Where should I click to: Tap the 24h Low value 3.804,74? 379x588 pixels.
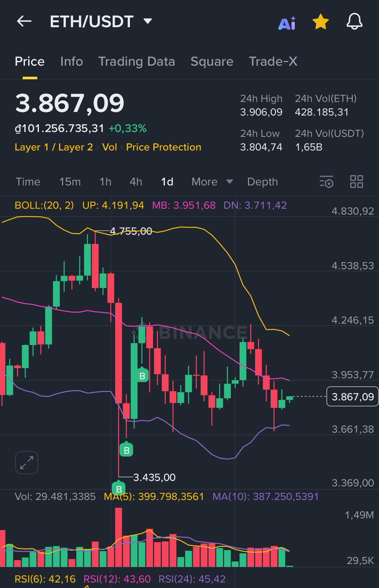[261, 147]
